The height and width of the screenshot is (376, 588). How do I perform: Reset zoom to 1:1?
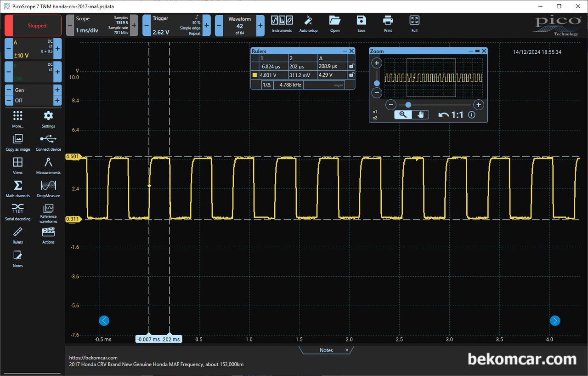(457, 115)
